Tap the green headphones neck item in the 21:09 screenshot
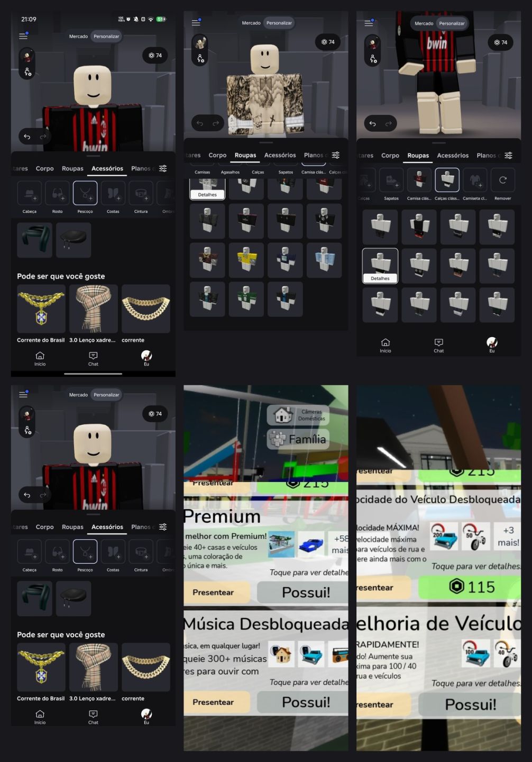The width and height of the screenshot is (532, 762). pos(34,240)
